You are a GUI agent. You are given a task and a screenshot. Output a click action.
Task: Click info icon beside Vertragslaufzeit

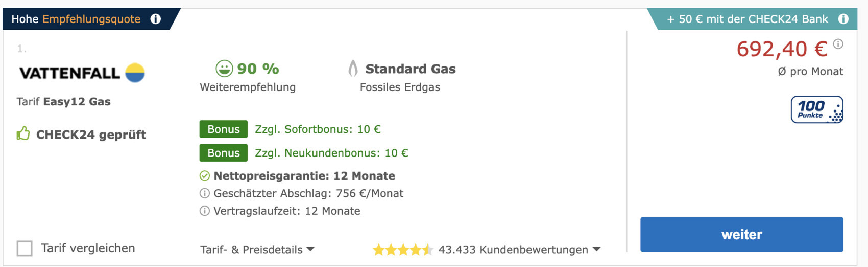[x=204, y=211]
